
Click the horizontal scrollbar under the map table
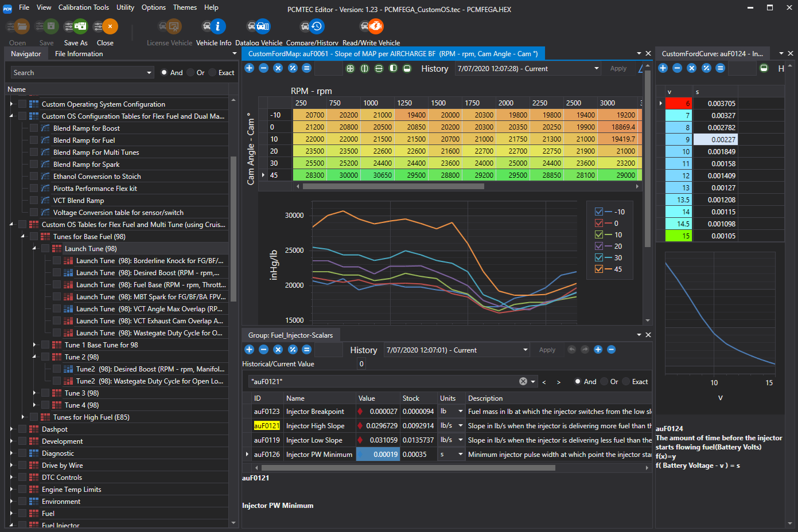click(394, 186)
